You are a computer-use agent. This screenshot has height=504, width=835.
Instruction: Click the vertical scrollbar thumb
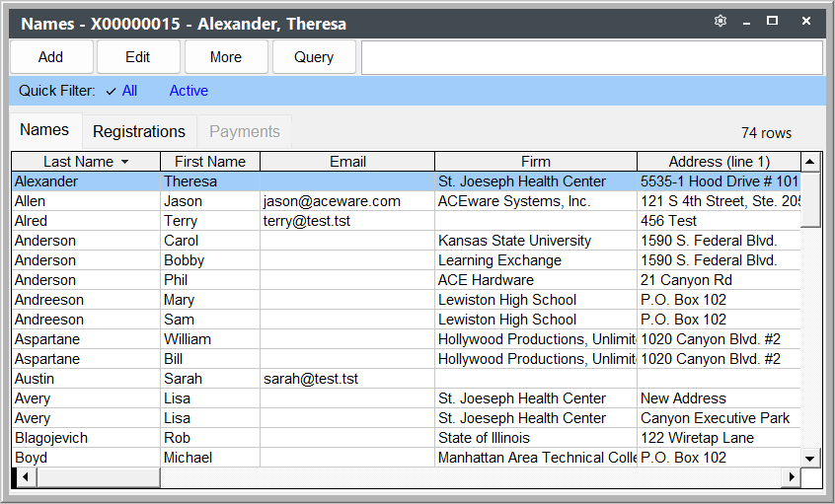(x=810, y=199)
